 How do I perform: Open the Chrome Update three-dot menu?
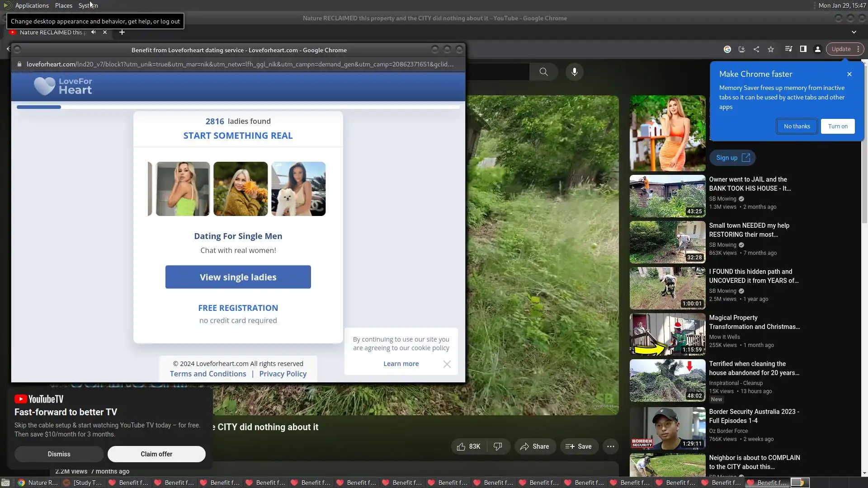point(858,49)
